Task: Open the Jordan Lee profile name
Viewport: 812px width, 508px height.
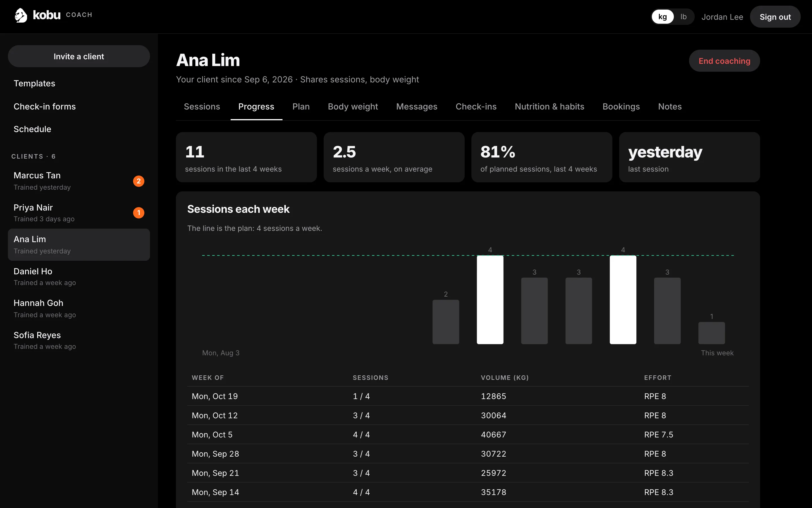Action: point(722,17)
